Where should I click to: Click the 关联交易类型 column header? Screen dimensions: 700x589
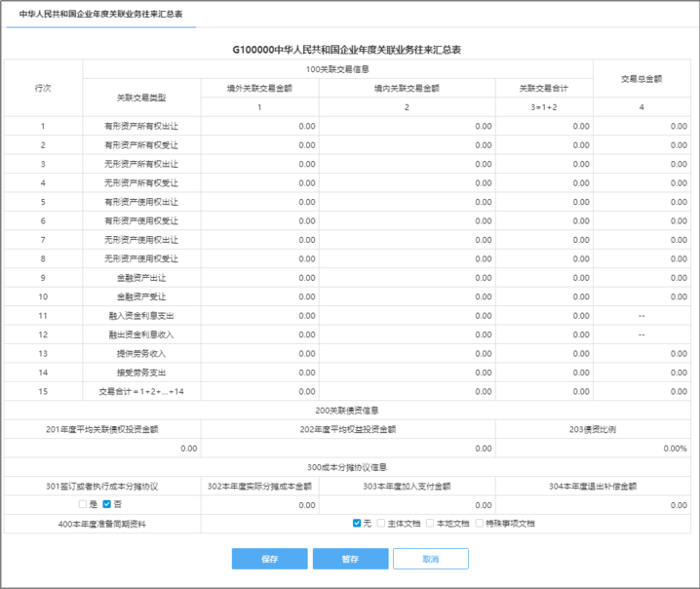click(x=141, y=98)
